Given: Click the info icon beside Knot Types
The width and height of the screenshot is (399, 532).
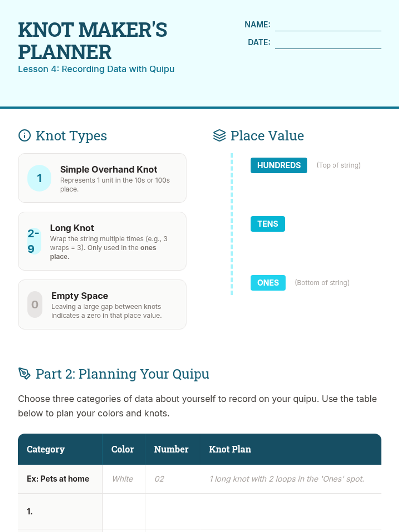Looking at the screenshot, I should [24, 136].
